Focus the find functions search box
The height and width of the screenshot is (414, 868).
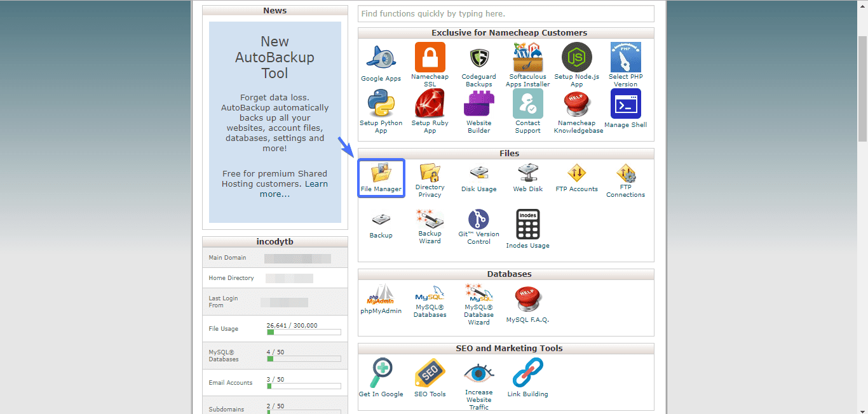[506, 14]
